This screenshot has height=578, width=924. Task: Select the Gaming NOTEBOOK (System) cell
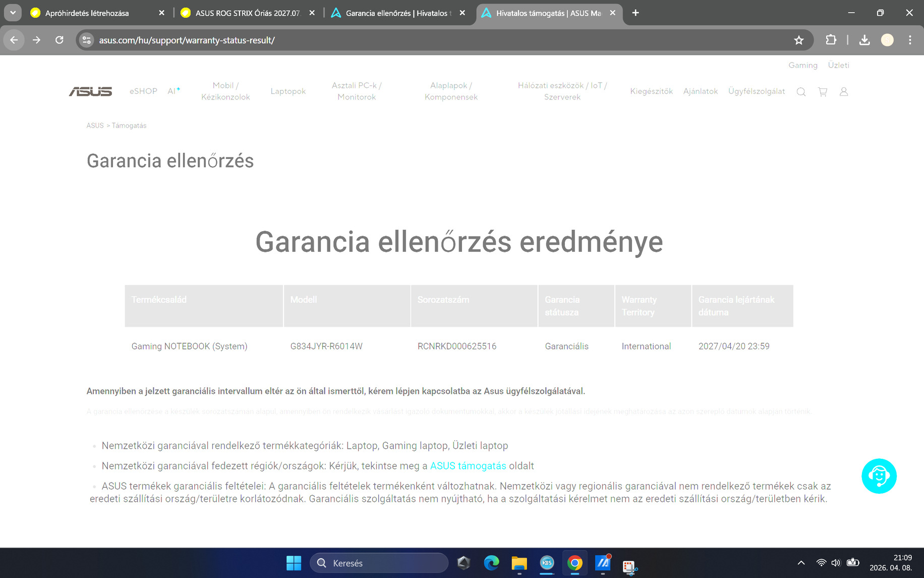click(x=189, y=346)
